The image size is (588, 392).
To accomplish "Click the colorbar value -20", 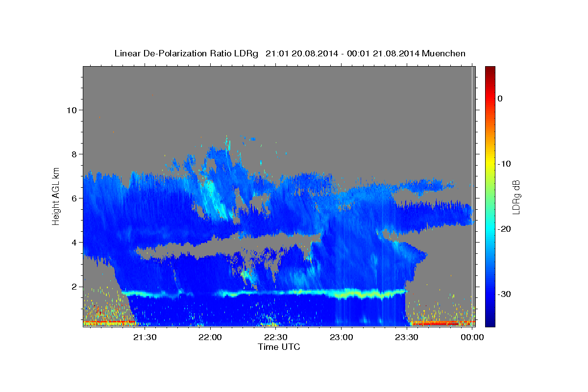I will [504, 229].
